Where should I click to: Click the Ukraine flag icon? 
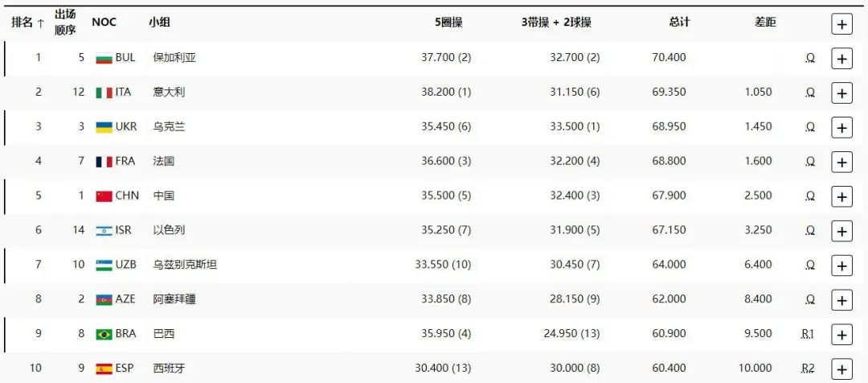tap(104, 127)
